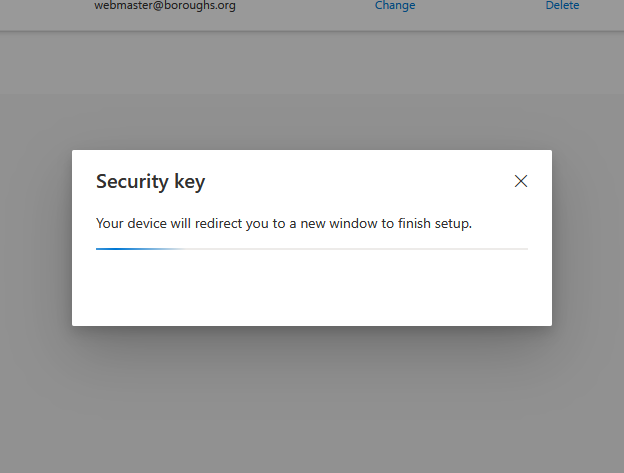Click dimmed overlay below the dialog
Image resolution: width=624 pixels, height=473 pixels.
pos(311,400)
